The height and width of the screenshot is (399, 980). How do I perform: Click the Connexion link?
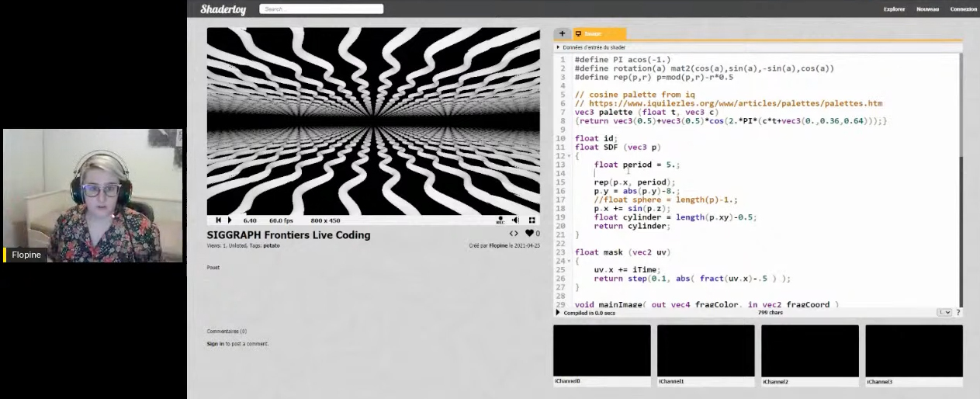963,9
